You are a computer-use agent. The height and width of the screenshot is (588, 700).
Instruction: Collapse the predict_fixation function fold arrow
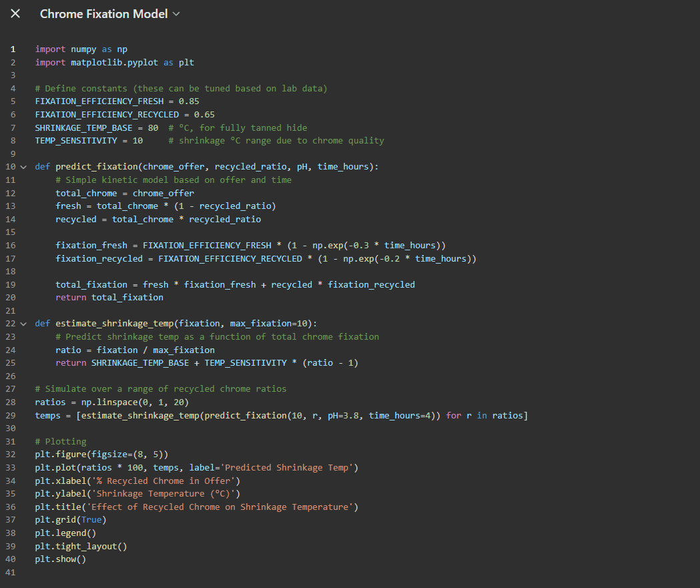pyautogui.click(x=24, y=167)
